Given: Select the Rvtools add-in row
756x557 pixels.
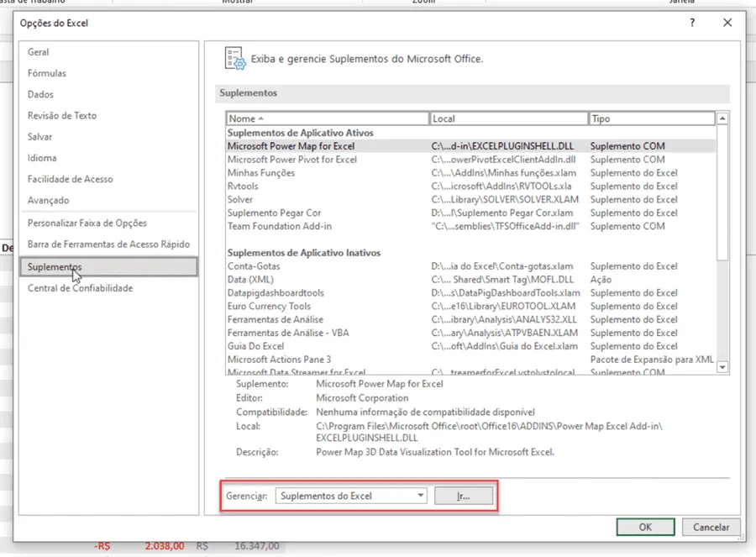Looking at the screenshot, I should (x=470, y=187).
